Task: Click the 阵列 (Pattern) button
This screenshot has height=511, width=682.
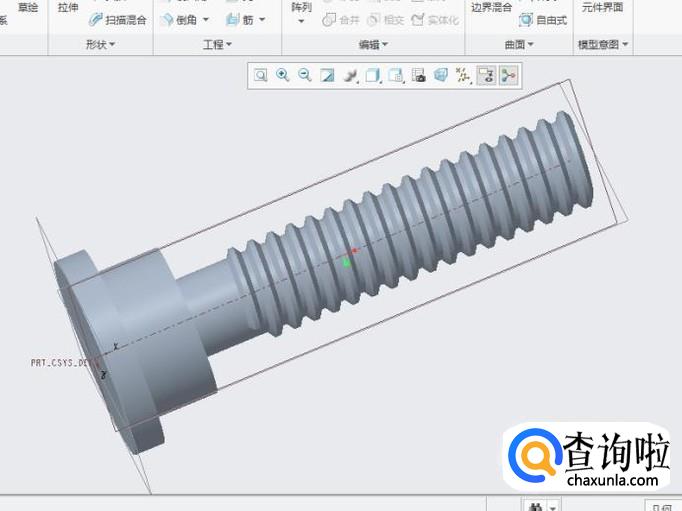Action: pos(301,7)
